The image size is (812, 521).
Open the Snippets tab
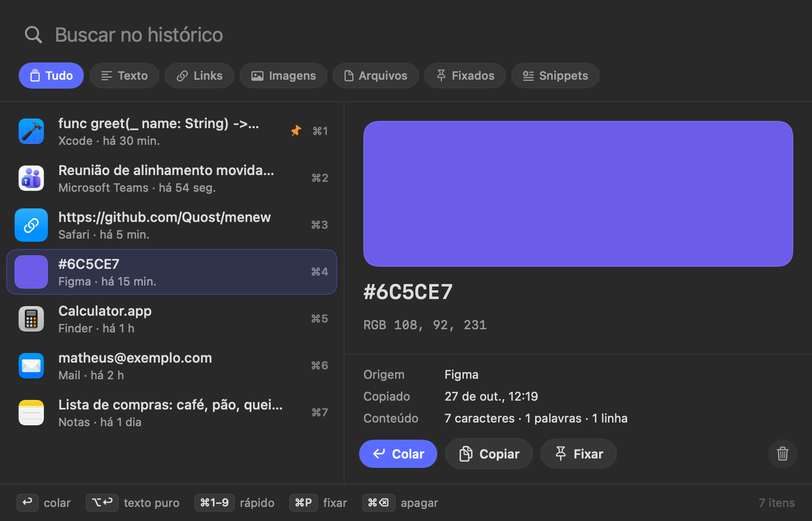click(555, 76)
